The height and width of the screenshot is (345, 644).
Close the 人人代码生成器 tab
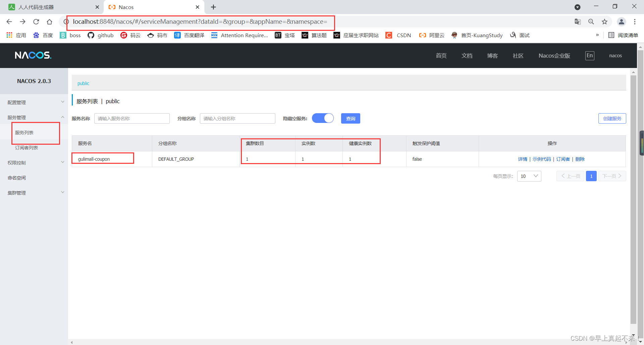pyautogui.click(x=97, y=7)
